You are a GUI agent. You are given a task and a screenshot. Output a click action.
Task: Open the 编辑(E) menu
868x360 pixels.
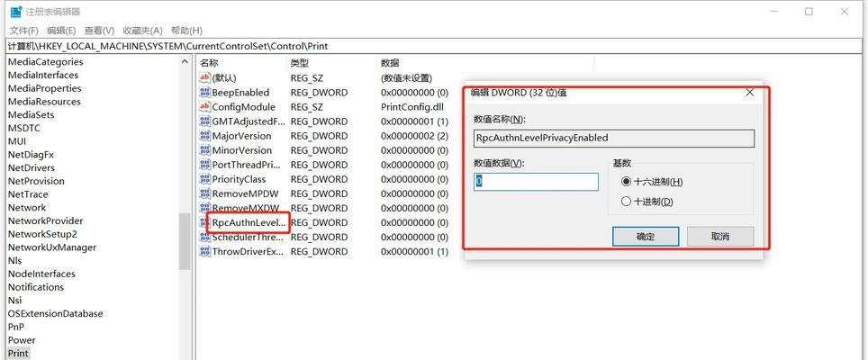pos(61,31)
